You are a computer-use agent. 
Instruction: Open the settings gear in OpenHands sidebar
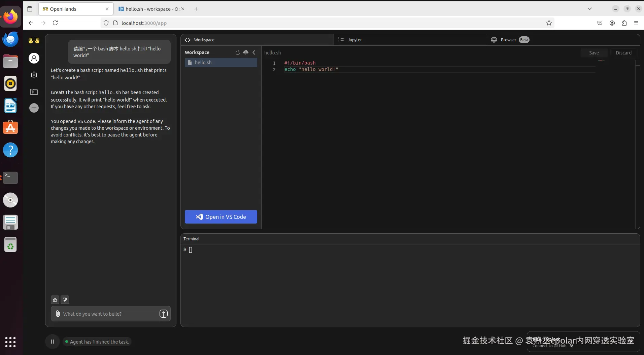coord(34,75)
